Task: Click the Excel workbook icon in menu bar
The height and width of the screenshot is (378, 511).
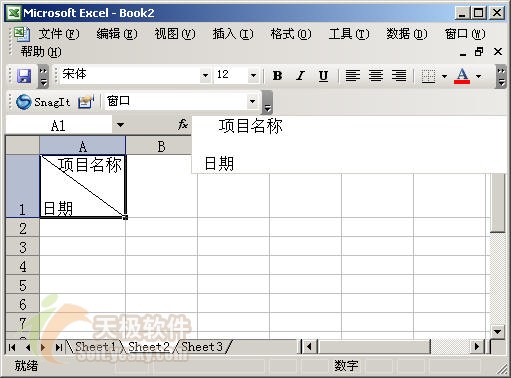Action: point(22,34)
